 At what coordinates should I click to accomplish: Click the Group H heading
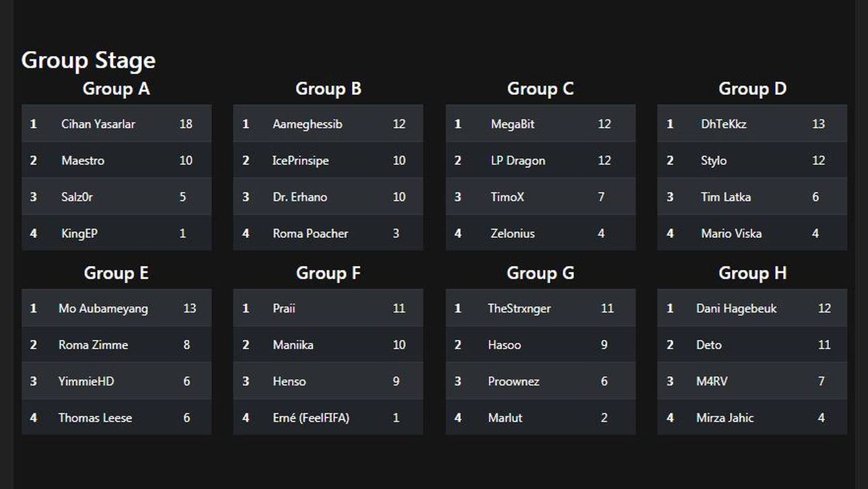click(752, 273)
